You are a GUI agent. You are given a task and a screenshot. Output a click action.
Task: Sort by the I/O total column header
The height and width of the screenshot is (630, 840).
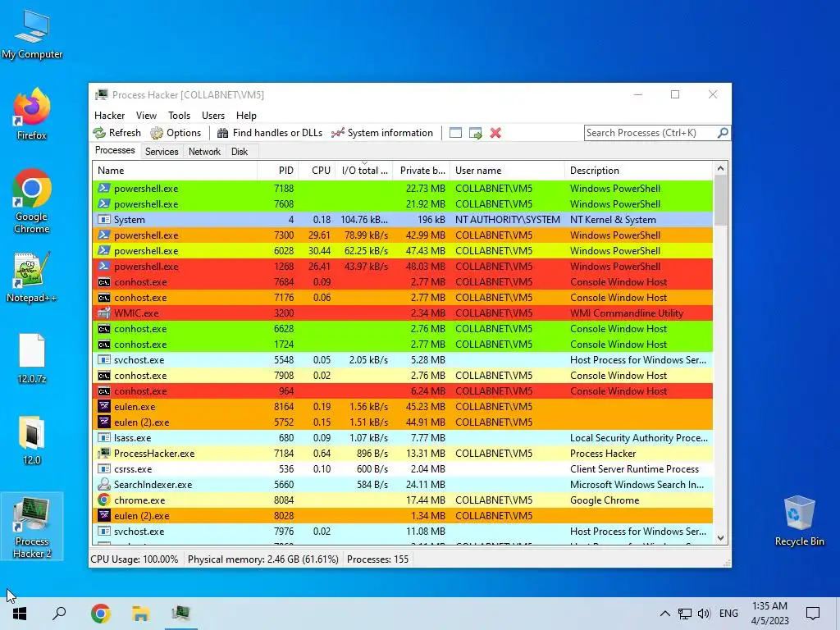coord(364,171)
